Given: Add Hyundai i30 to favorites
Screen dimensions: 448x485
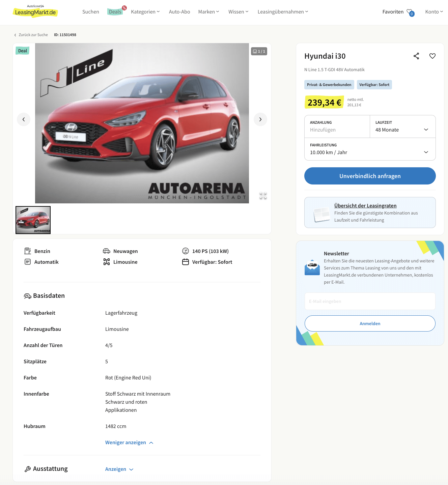Looking at the screenshot, I should [x=432, y=56].
